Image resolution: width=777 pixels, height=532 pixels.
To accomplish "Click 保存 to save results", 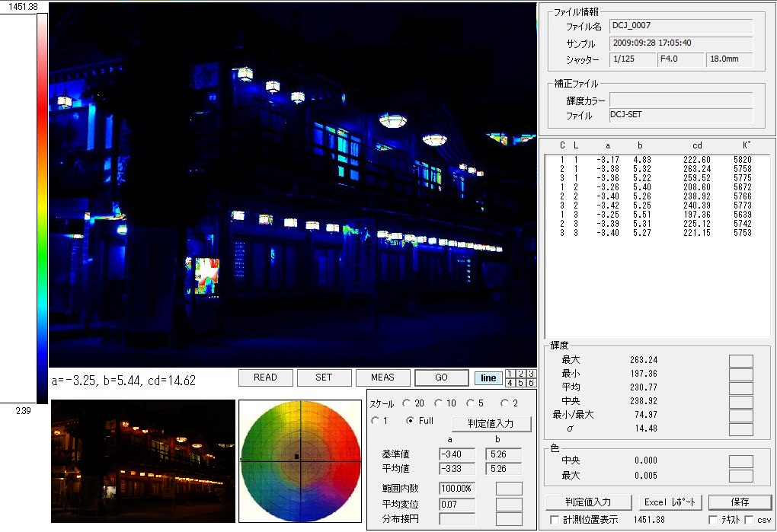I will [739, 502].
